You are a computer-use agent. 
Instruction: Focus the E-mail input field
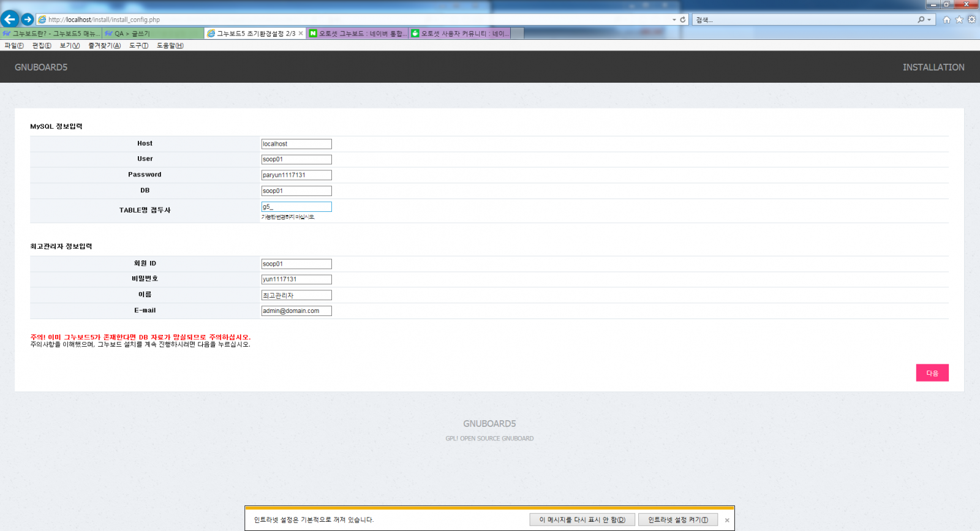pos(296,311)
